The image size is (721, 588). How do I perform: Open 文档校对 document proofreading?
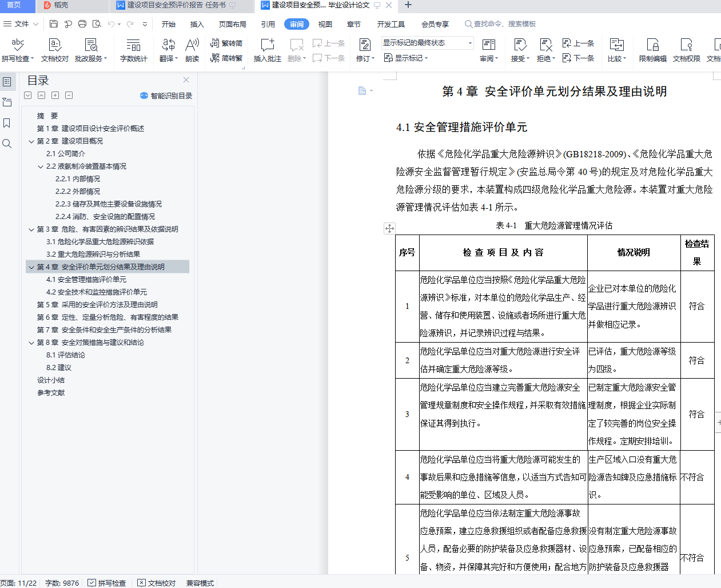pyautogui.click(x=55, y=50)
